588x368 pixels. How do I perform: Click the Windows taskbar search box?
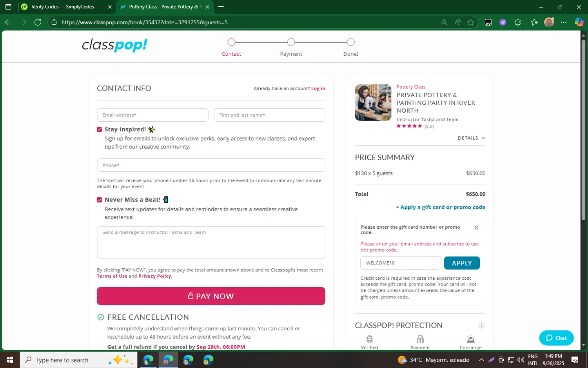tap(78, 360)
